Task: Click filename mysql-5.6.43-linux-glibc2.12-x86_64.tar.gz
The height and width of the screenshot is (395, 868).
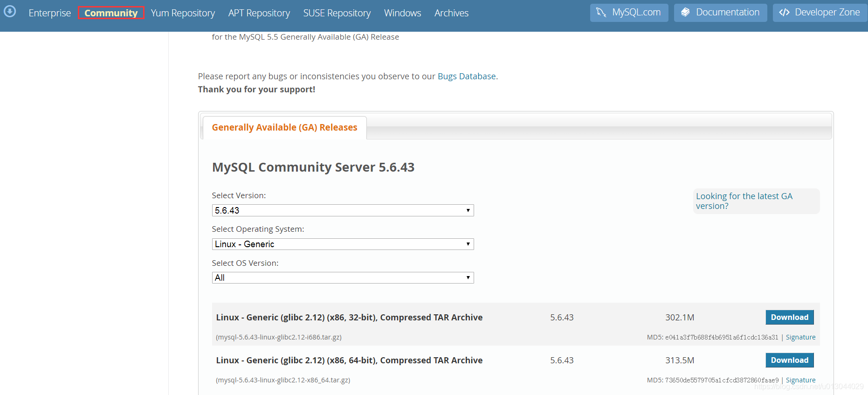Action: pyautogui.click(x=283, y=380)
